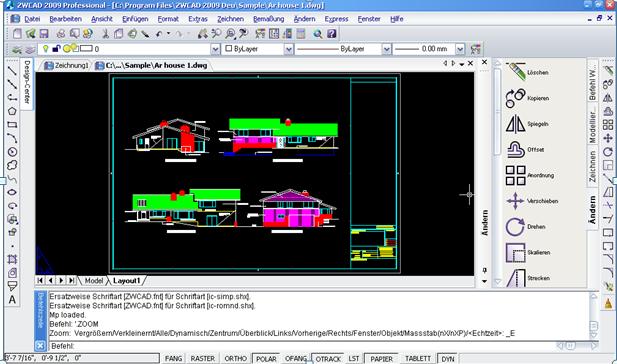Select the Anordnung array tool

(530, 175)
